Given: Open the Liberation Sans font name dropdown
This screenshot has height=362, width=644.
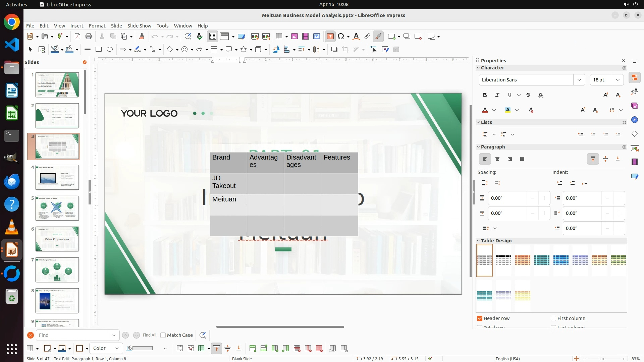Looking at the screenshot, I should (x=579, y=80).
